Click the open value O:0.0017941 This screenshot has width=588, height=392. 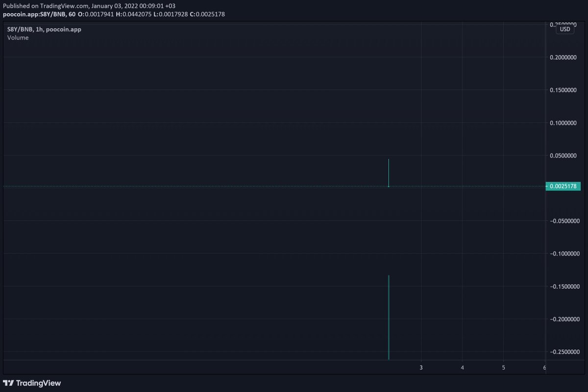click(96, 14)
